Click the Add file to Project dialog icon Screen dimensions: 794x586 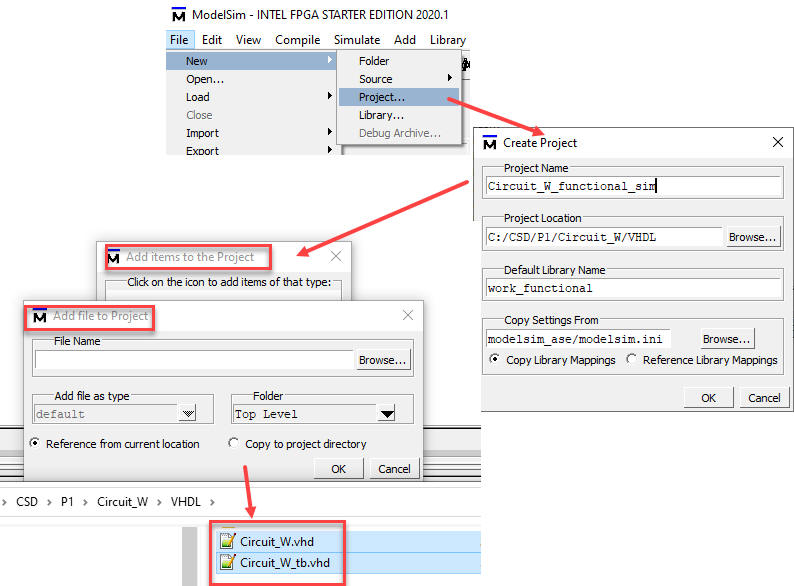39,316
